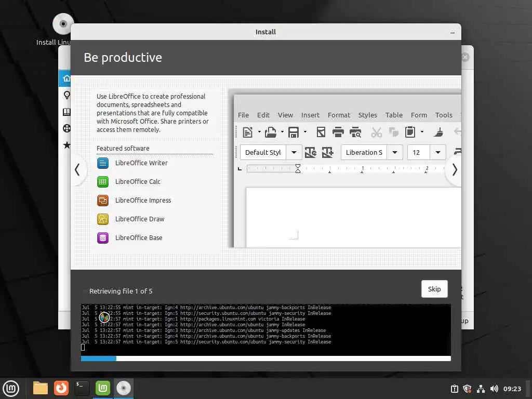Click the ruler indent marker
The image size is (532, 399).
point(298,169)
